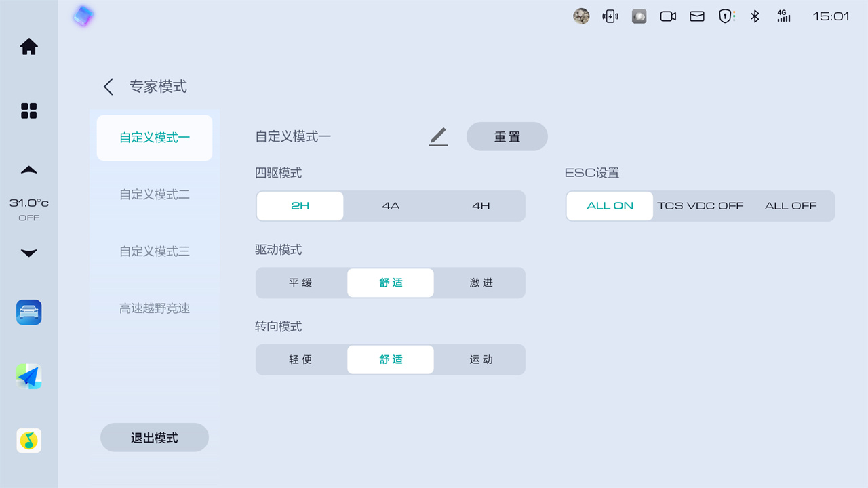Viewport: 868px width, 488px height.
Task: Tap the mail envelope status icon
Action: pyautogui.click(x=697, y=16)
